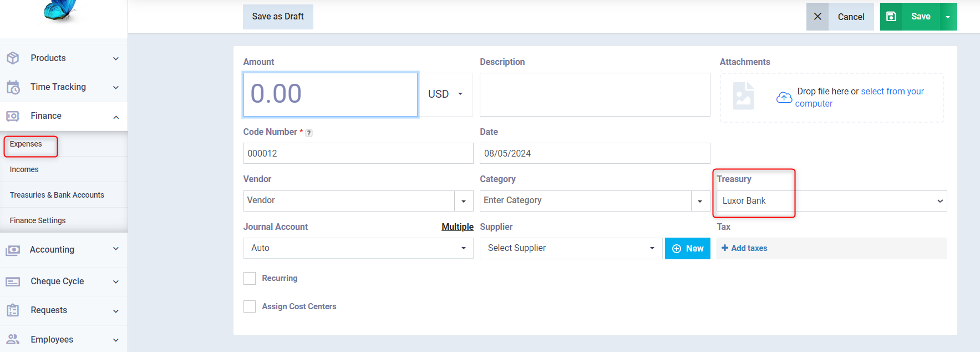Enable the Assign Cost Centers checkbox
Screen dimensions: 980x352
250,306
